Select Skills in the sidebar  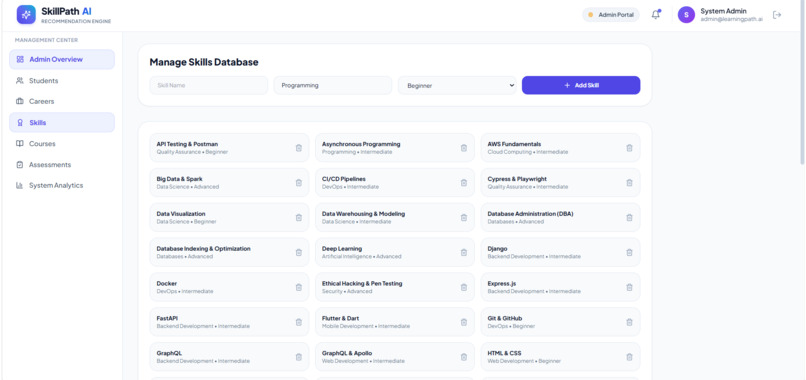point(62,122)
